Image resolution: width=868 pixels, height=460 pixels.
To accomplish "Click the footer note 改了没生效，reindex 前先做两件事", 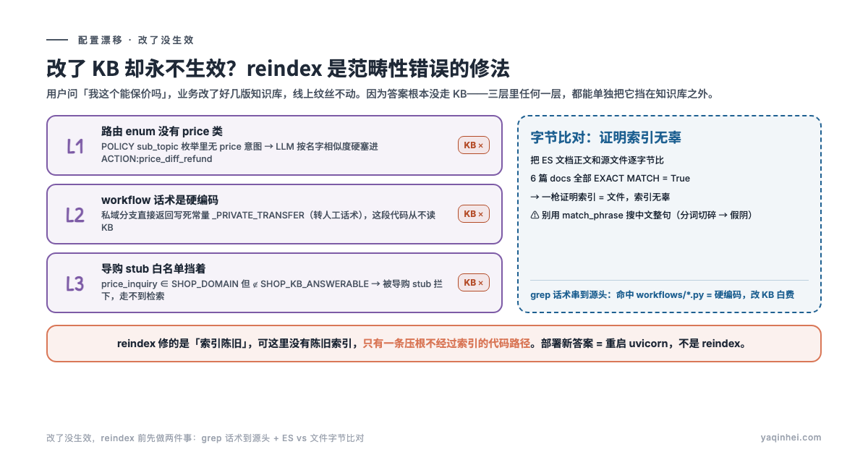I will [x=205, y=438].
